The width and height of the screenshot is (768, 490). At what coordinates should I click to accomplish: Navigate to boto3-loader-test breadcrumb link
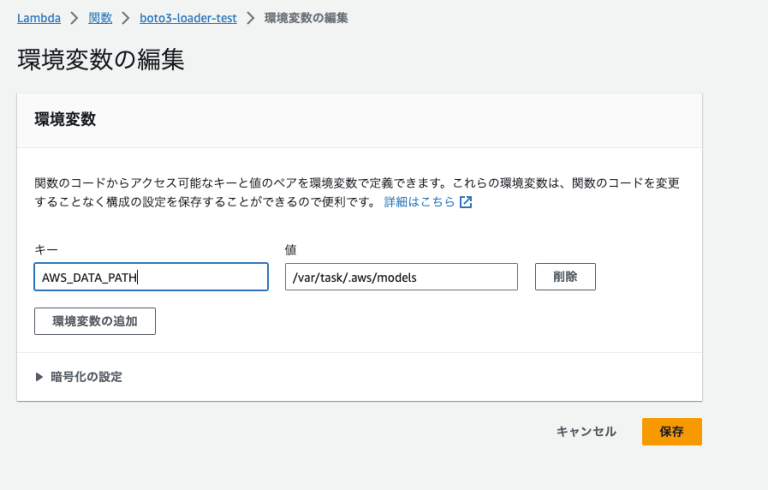(x=188, y=18)
